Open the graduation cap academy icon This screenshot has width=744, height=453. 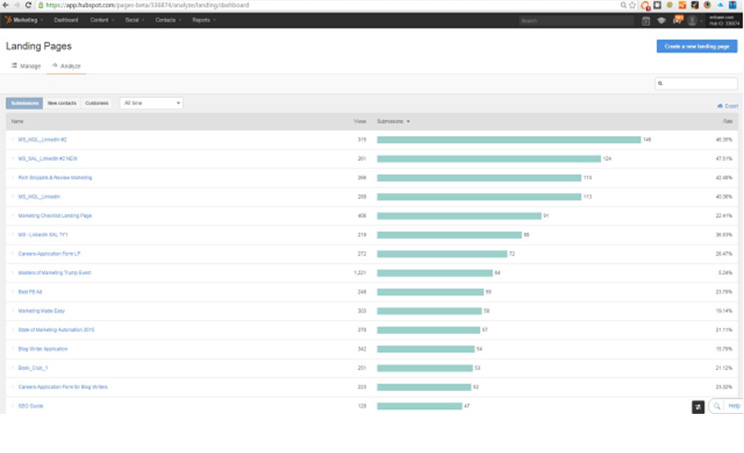pyautogui.click(x=661, y=20)
